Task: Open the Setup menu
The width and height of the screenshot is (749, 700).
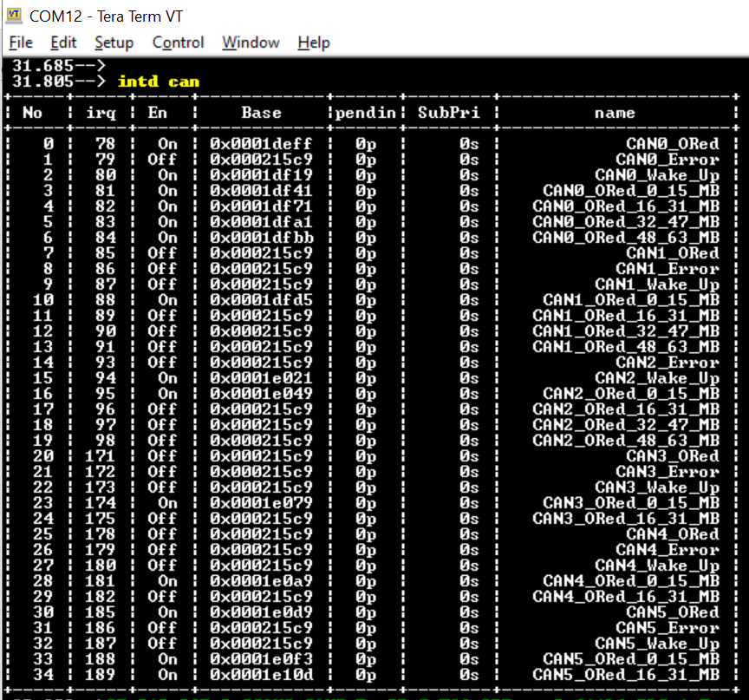Action: click(114, 43)
